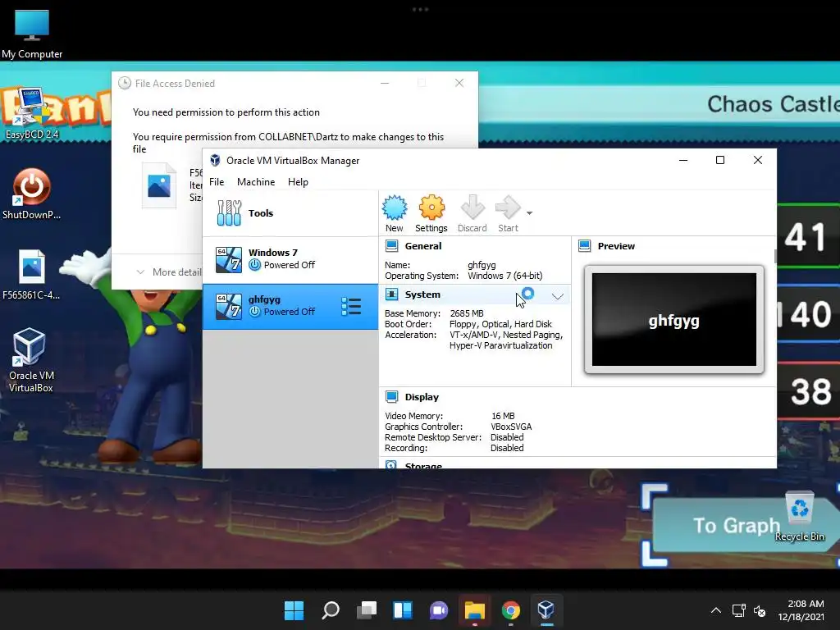The height and width of the screenshot is (630, 840).
Task: Open taskbar Search
Action: pyautogui.click(x=331, y=610)
